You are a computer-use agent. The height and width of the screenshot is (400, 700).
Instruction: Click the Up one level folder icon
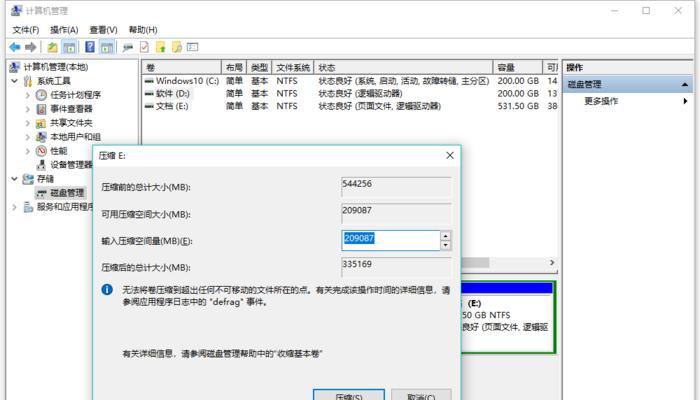pos(53,47)
